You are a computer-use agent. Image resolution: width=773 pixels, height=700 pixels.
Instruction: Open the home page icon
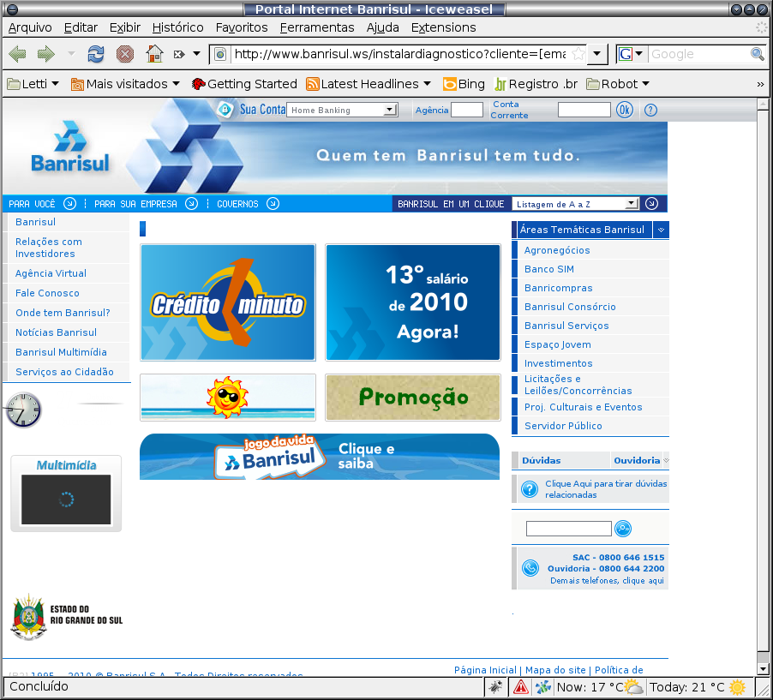[x=154, y=53]
